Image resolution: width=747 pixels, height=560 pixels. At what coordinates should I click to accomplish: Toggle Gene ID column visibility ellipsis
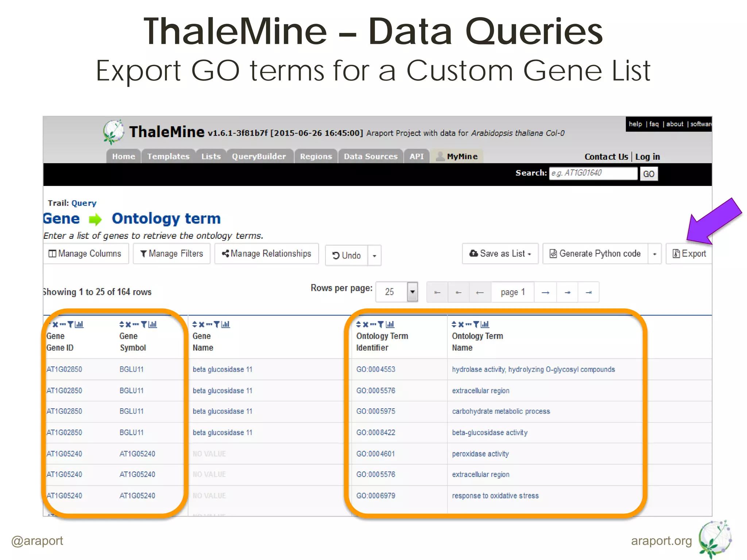63,324
